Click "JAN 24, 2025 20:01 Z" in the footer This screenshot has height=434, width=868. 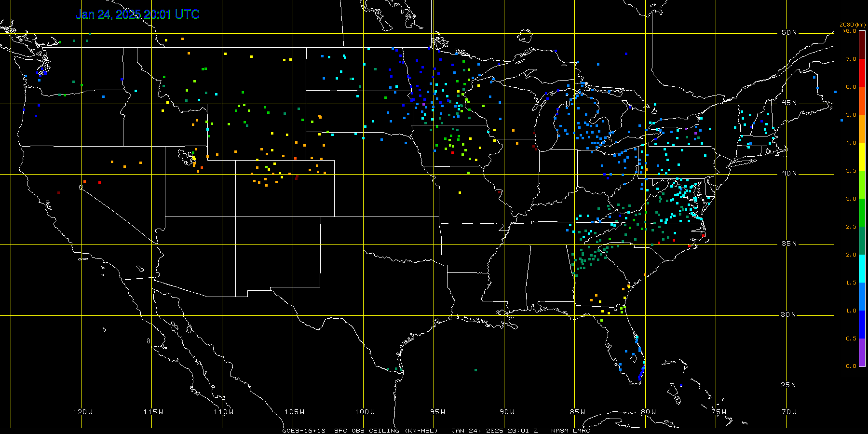tap(495, 431)
